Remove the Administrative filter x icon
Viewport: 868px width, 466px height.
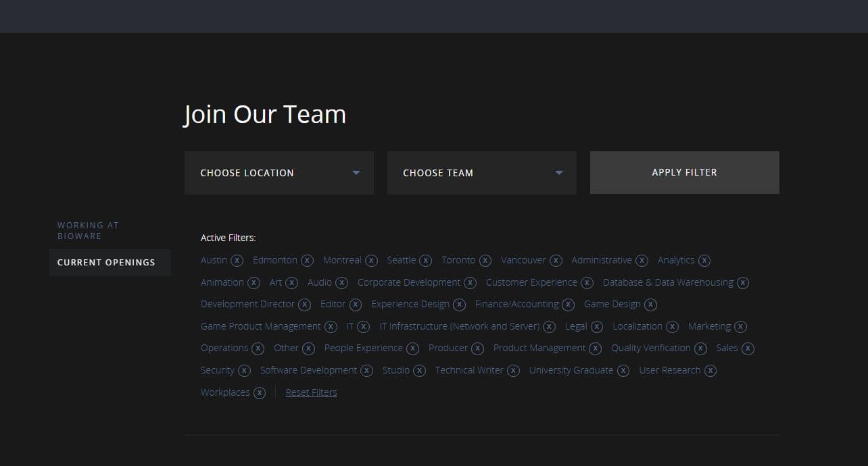642,261
